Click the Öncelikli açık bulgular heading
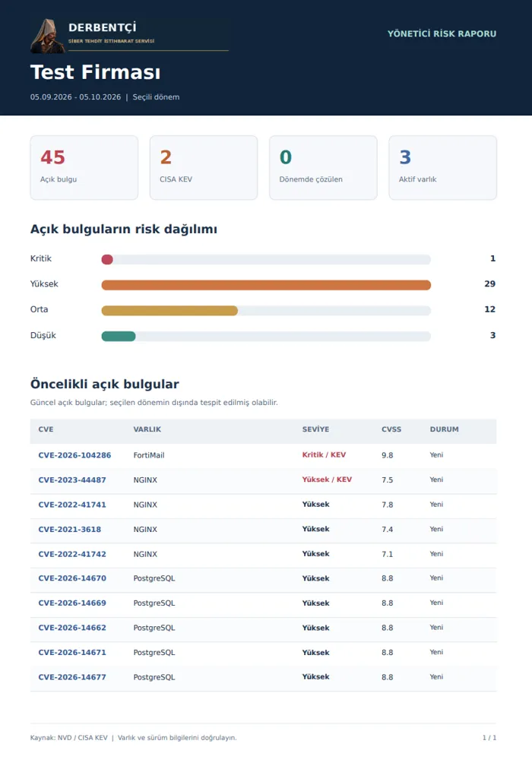Viewport: 532px width, 766px height. (105, 384)
